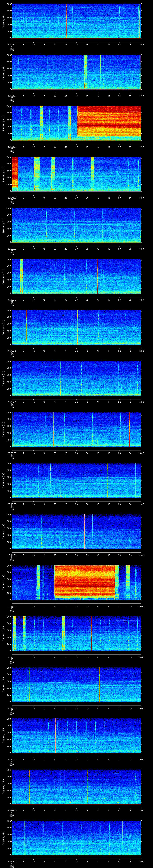Open the spectrogram panel starting at 20:08:00
The image size is (153, 868).
77,378
